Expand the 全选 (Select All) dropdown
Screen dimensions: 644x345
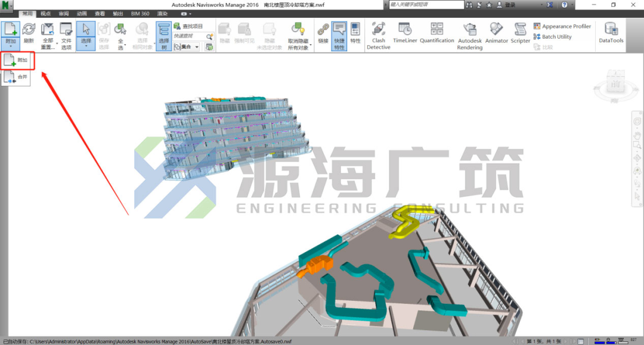[125, 44]
